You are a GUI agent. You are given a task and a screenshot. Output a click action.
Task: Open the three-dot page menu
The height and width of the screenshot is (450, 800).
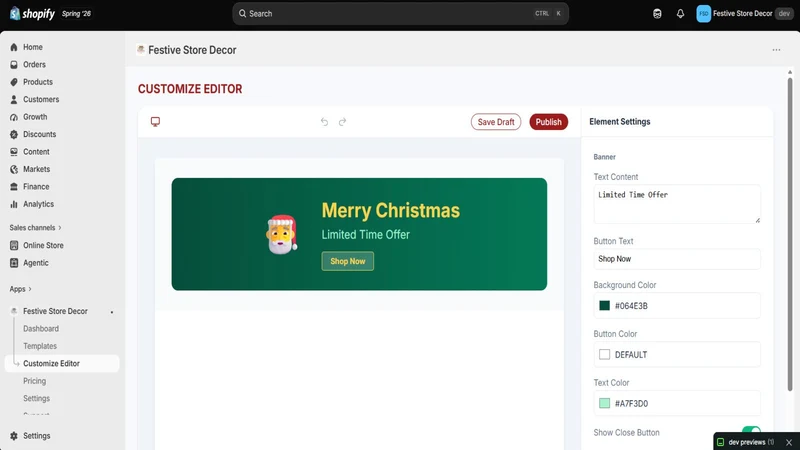[x=776, y=50]
